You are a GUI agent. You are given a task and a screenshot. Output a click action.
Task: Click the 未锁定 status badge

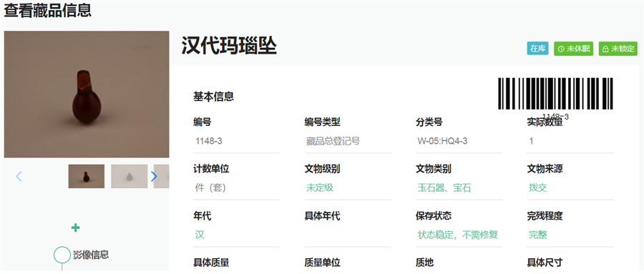(618, 49)
